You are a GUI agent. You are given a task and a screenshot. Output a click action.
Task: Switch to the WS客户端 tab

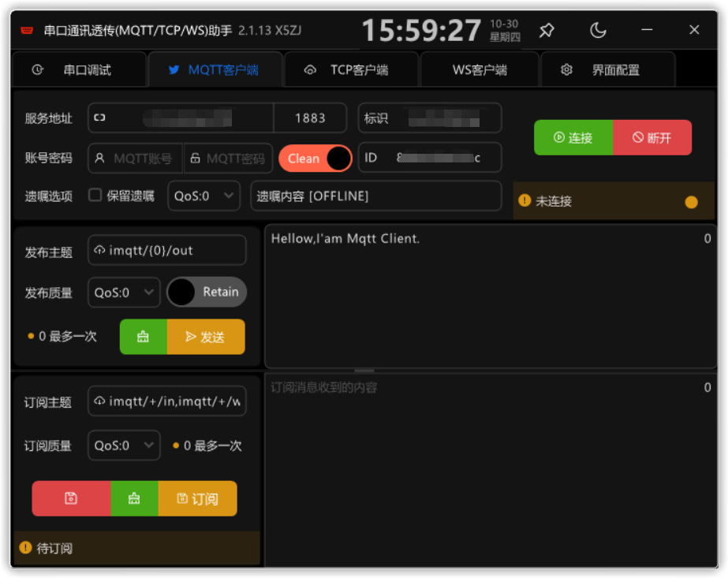(480, 69)
